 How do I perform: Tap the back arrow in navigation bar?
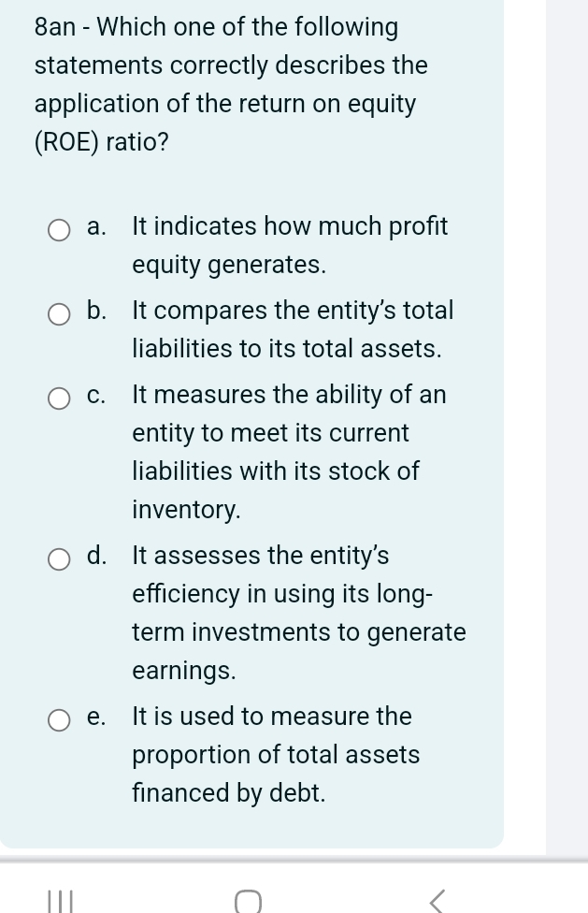coord(436,899)
